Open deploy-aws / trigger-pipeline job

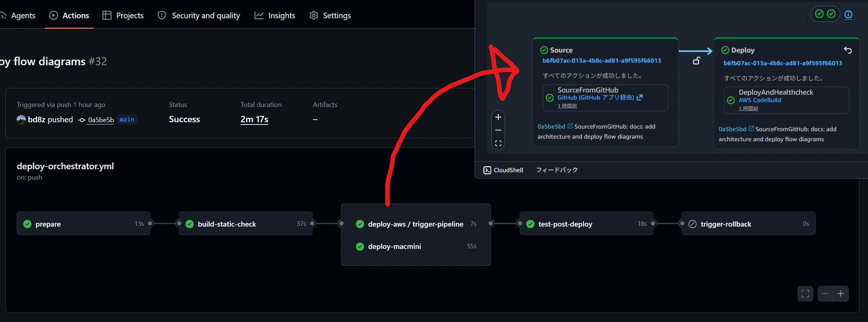tap(416, 224)
